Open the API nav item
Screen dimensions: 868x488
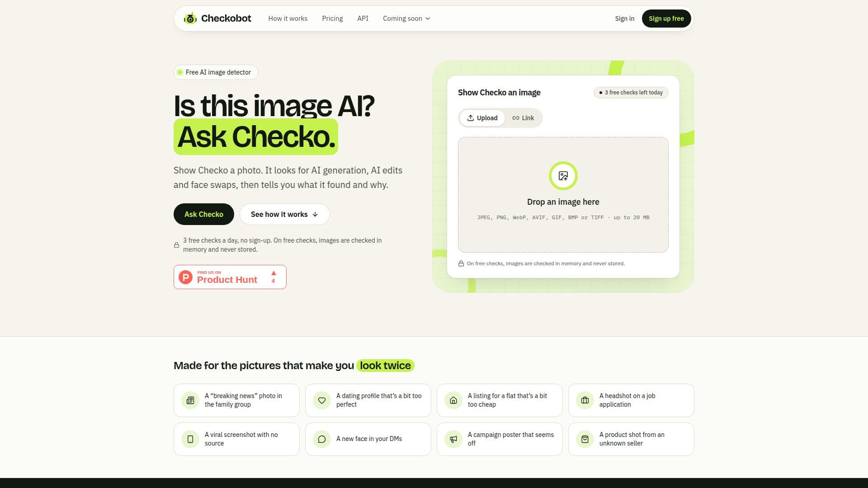363,19
